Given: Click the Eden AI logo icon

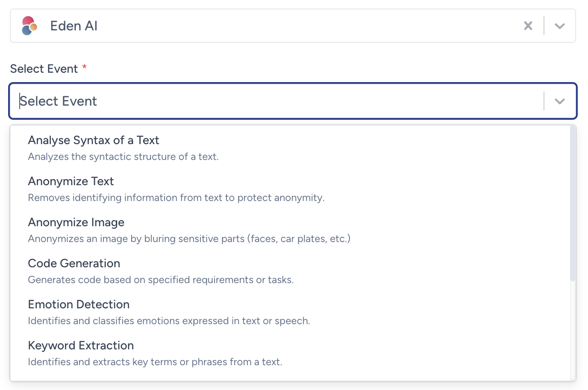Looking at the screenshot, I should (x=29, y=26).
